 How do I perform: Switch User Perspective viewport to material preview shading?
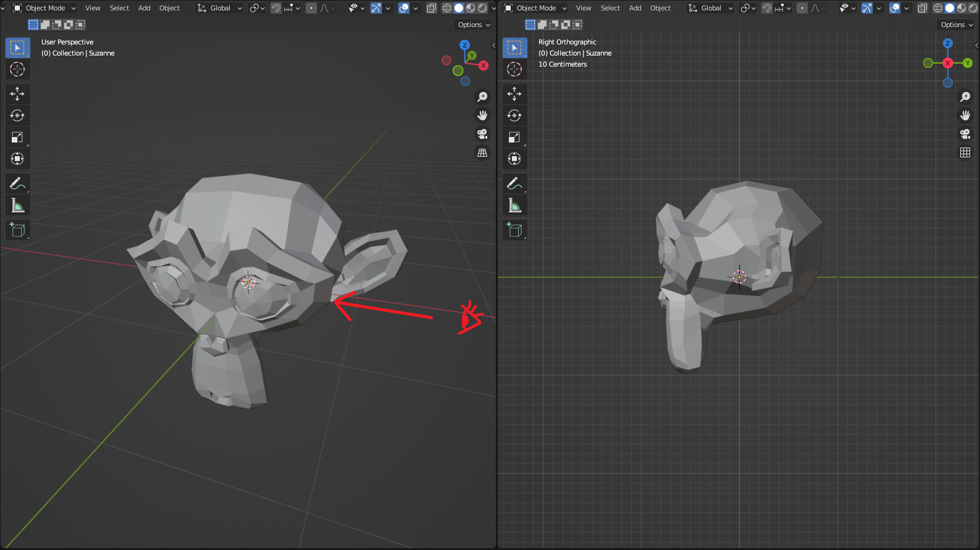coord(471,8)
